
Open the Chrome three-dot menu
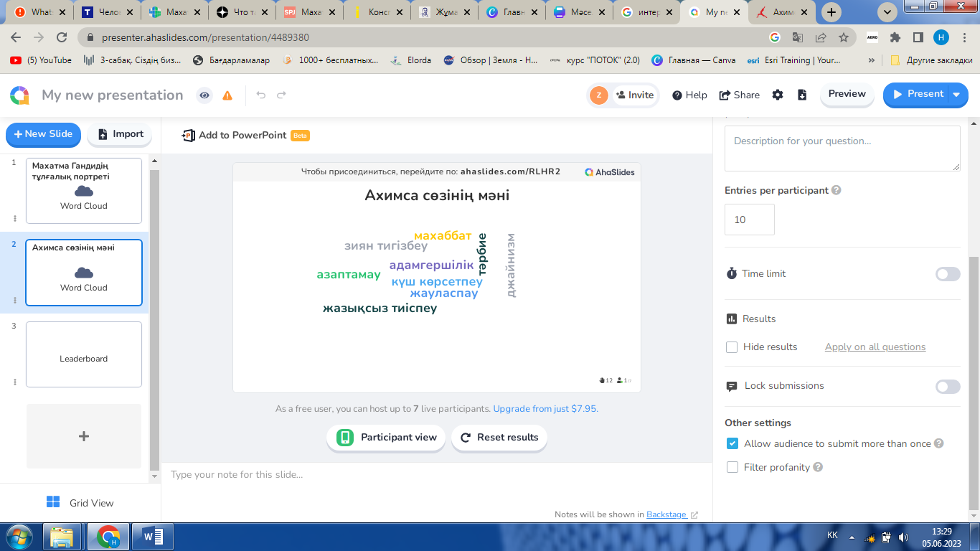pyautogui.click(x=963, y=37)
